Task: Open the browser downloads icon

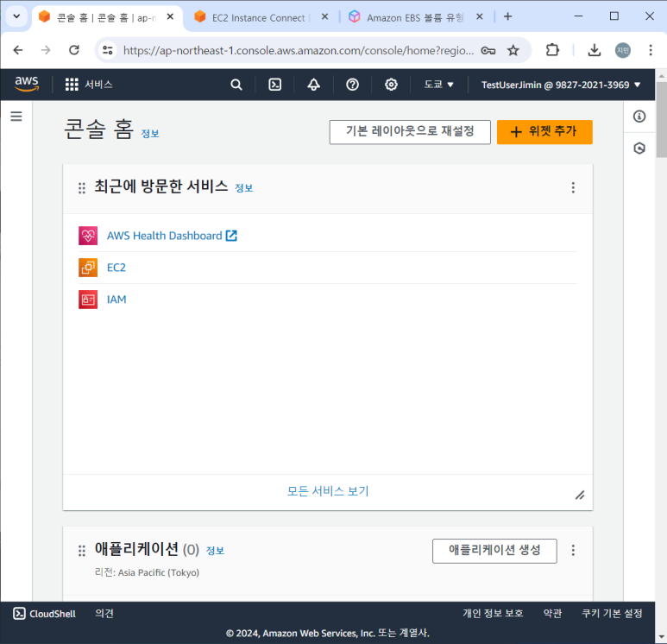Action: pyautogui.click(x=594, y=50)
